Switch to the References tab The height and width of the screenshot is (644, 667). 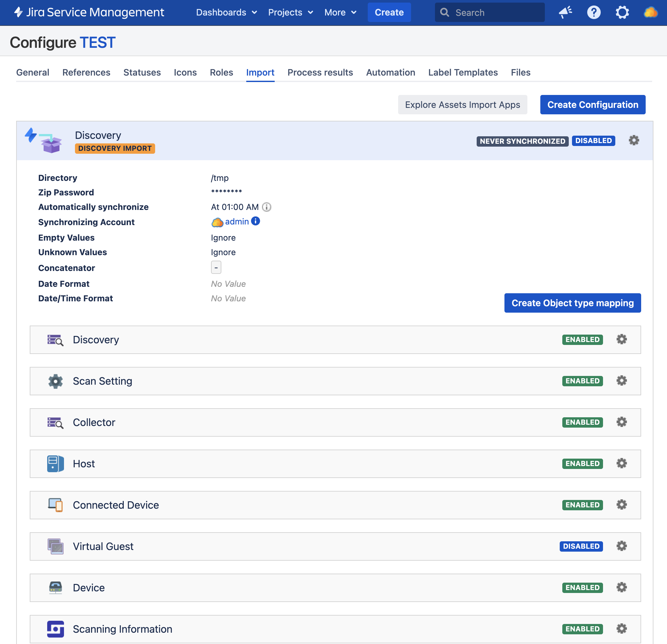pyautogui.click(x=86, y=72)
